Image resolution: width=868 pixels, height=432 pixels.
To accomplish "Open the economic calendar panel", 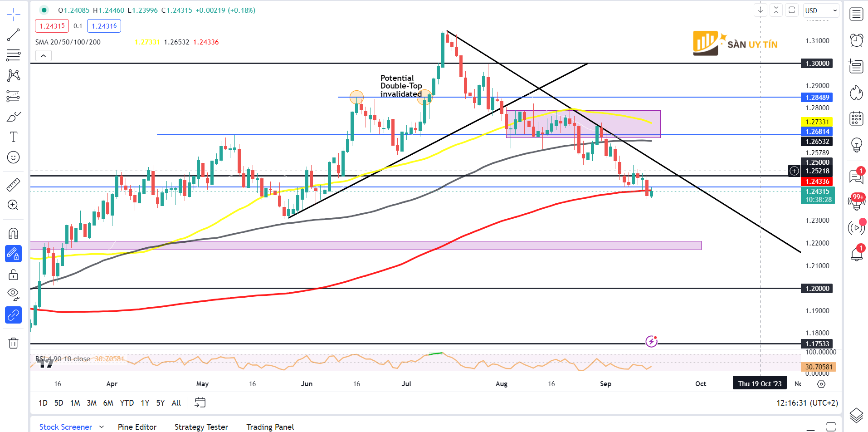I will 856,119.
